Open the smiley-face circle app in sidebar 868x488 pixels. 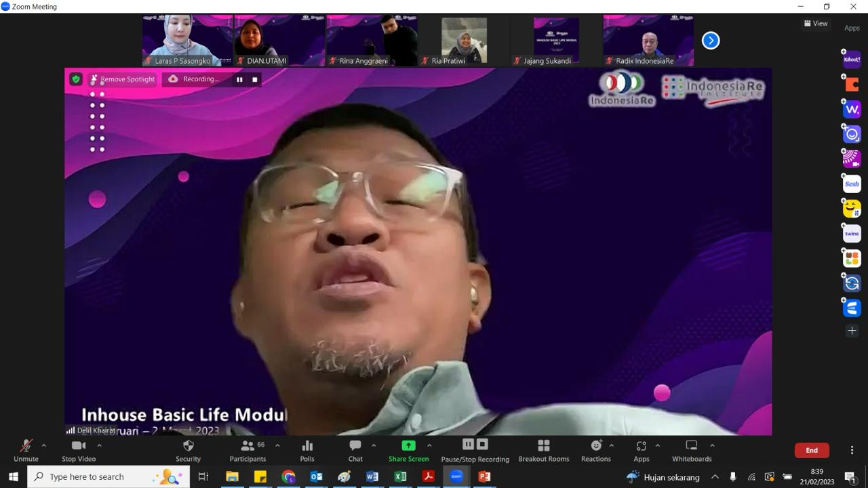852,134
